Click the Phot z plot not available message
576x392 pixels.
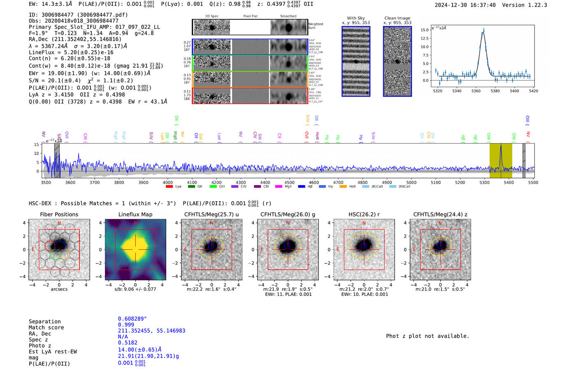click(x=427, y=336)
